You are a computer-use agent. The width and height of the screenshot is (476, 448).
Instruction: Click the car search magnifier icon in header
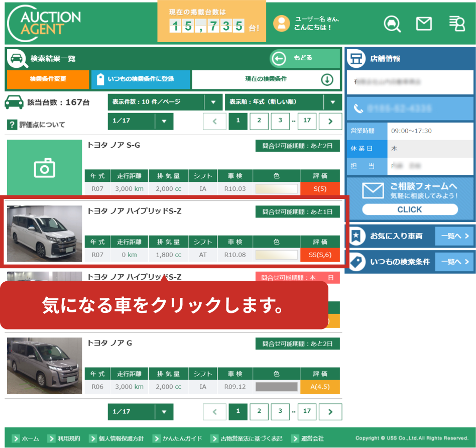click(392, 24)
